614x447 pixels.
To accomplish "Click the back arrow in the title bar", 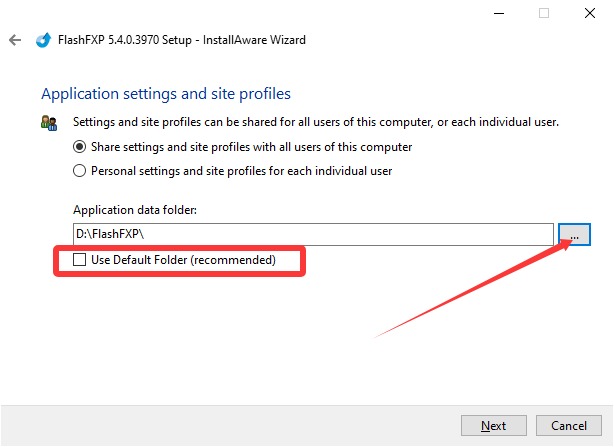I will [x=15, y=41].
